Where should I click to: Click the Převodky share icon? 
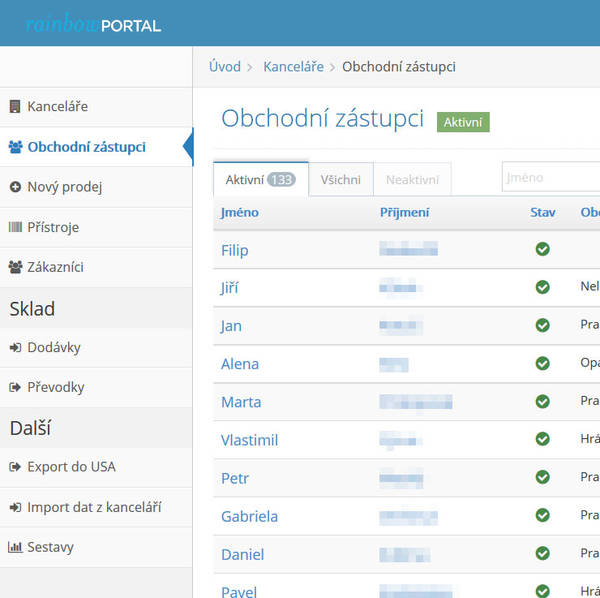pos(15,388)
